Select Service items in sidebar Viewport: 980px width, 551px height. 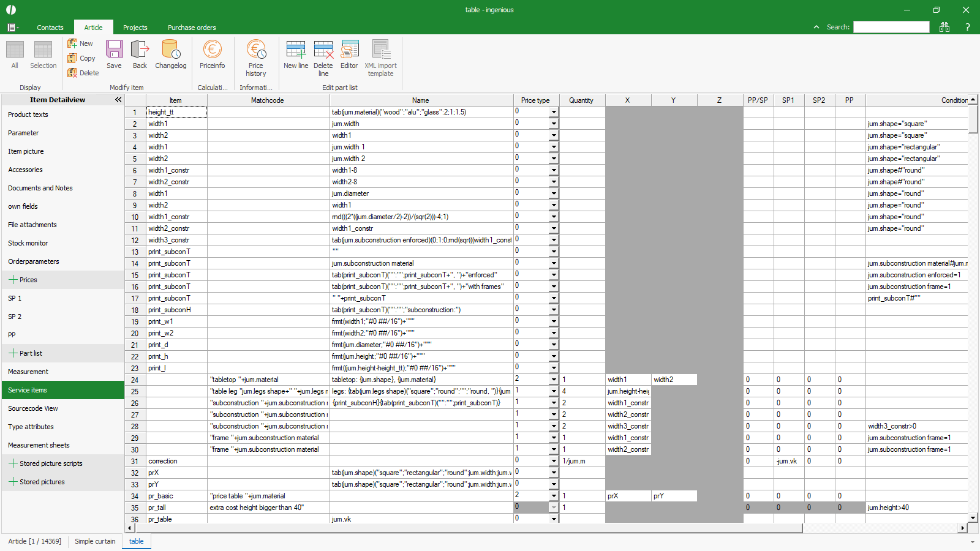(x=28, y=390)
